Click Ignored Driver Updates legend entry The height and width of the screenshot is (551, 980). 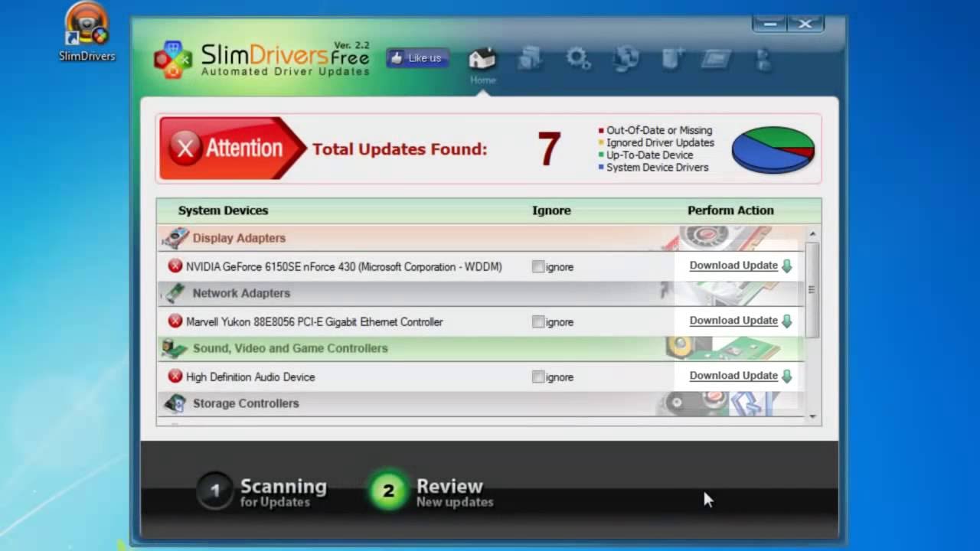(656, 142)
